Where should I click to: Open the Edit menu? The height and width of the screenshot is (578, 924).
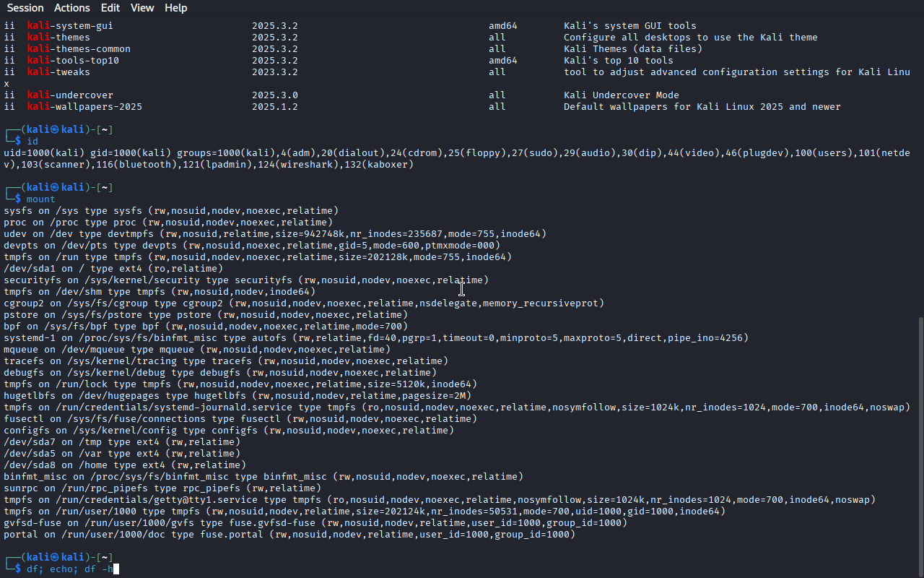[110, 8]
